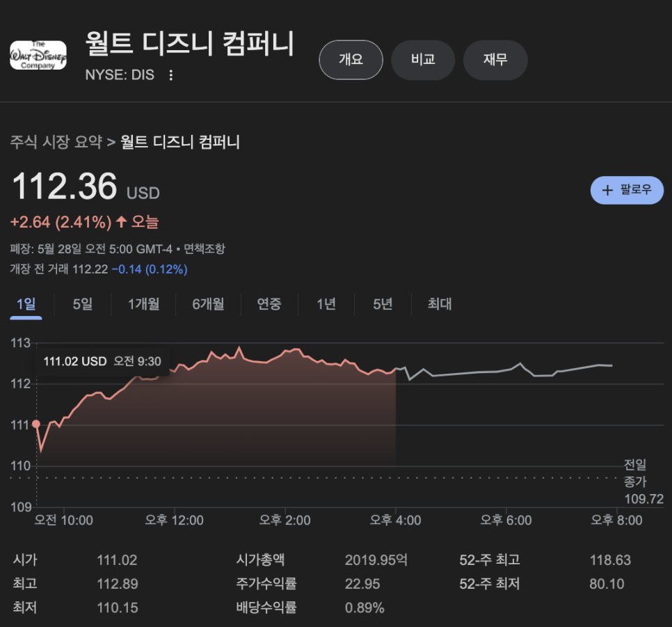Click the chart marker dot at 9:30

tap(36, 424)
